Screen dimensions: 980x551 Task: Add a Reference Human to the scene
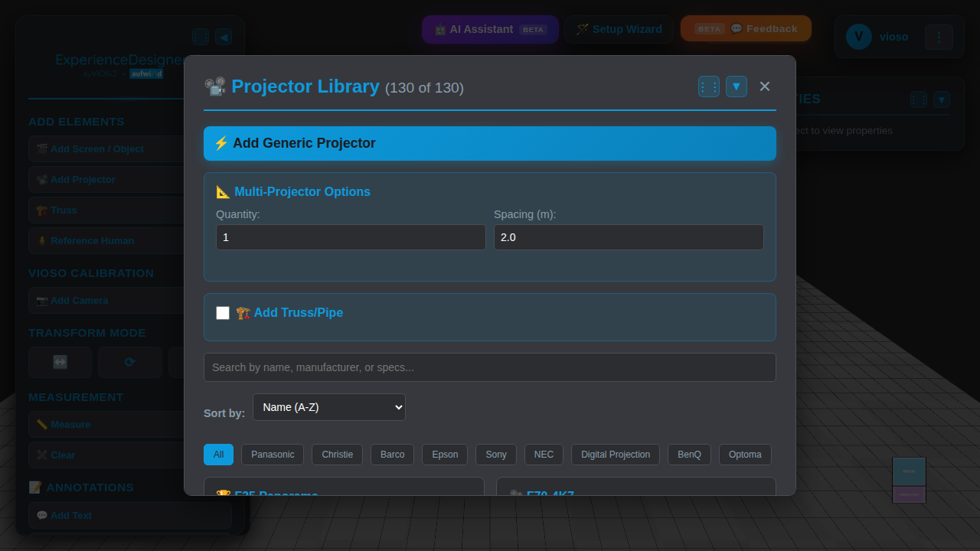tap(90, 240)
